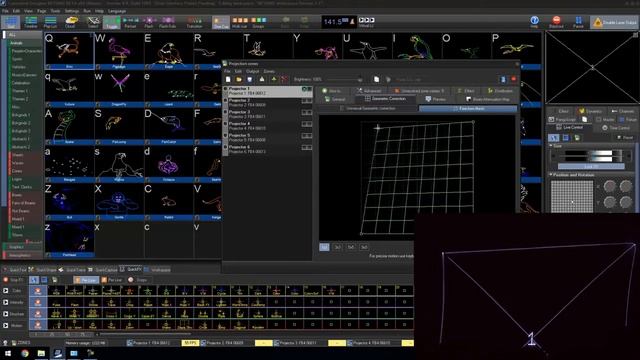Click the Per Cue button
The width and height of the screenshot is (640, 360).
point(86,280)
